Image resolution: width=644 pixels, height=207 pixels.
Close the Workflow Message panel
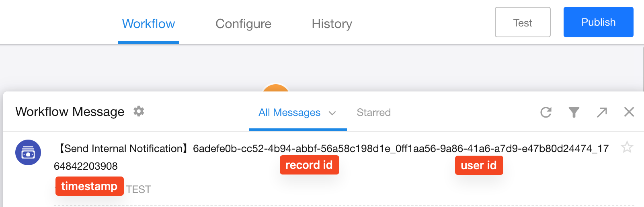(629, 112)
